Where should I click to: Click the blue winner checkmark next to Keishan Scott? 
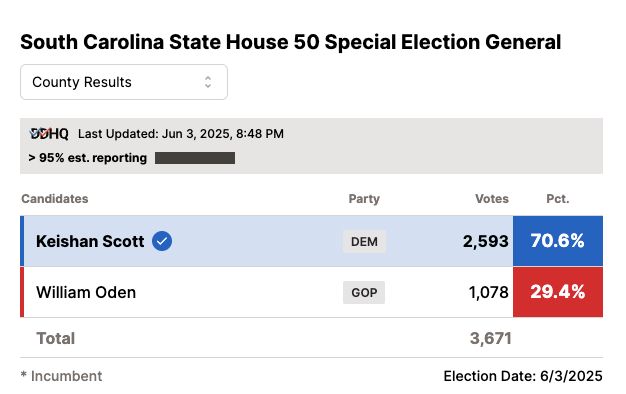[x=162, y=241]
